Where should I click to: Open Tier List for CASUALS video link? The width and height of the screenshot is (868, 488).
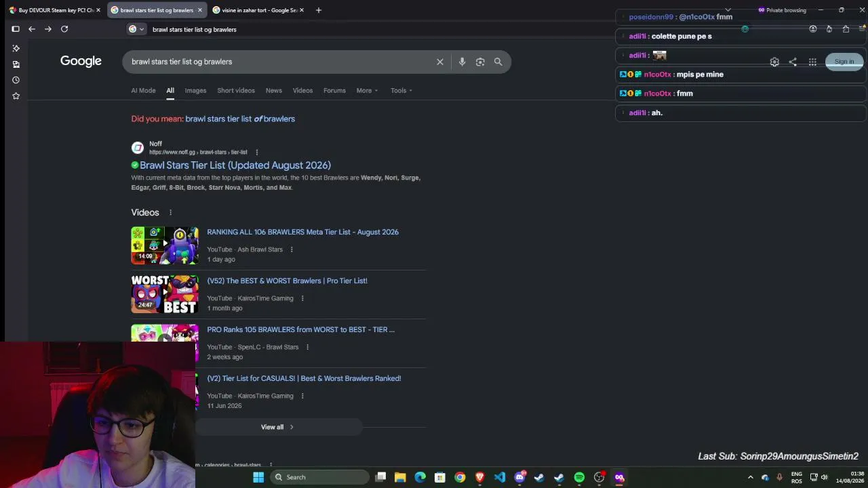tap(304, 378)
